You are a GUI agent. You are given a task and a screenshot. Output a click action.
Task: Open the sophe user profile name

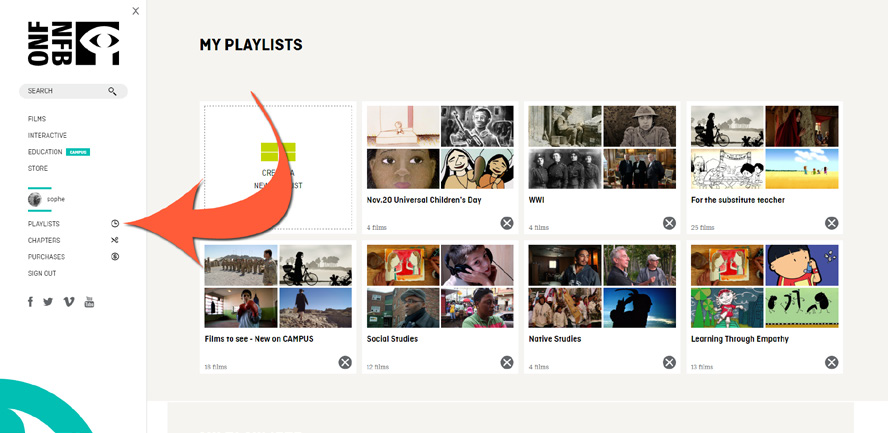(x=56, y=199)
